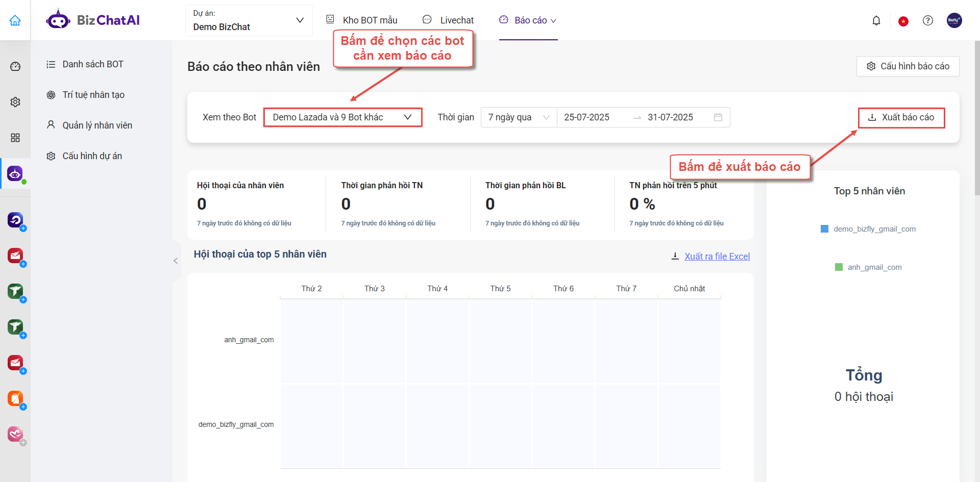The width and height of the screenshot is (980, 482).
Task: Click the calendar icon in date range
Action: pos(718,117)
